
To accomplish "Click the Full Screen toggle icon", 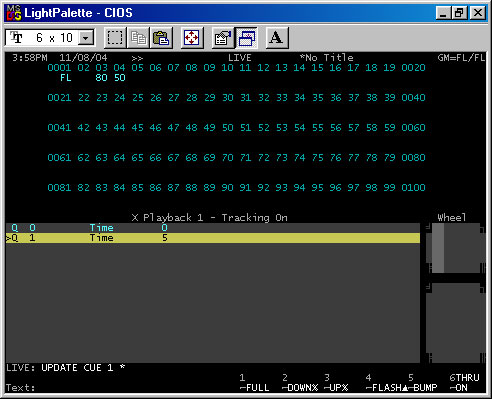I will (x=192, y=38).
